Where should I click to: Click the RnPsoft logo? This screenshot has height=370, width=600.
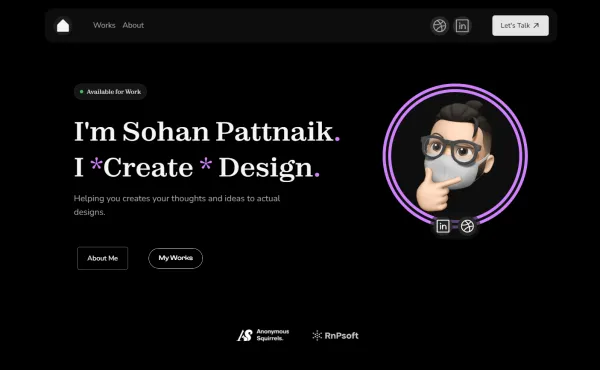(x=336, y=336)
